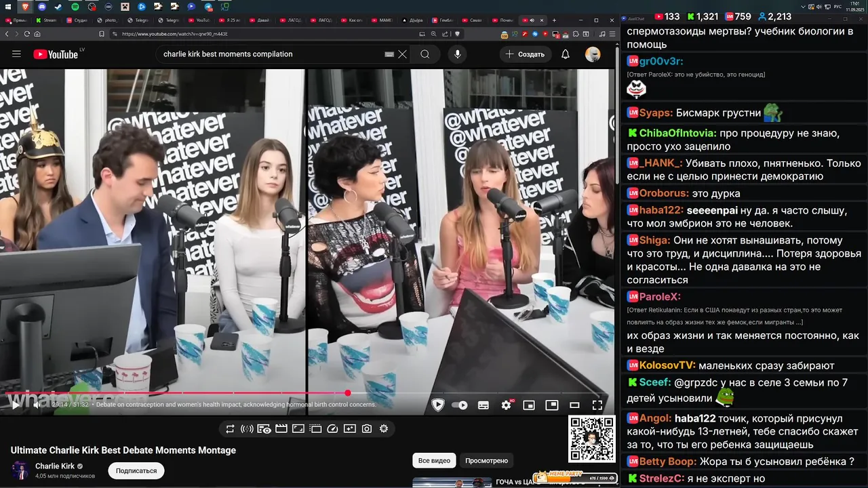Viewport: 868px width, 488px height.
Task: Open Spotify from the taskbar
Action: tap(75, 6)
